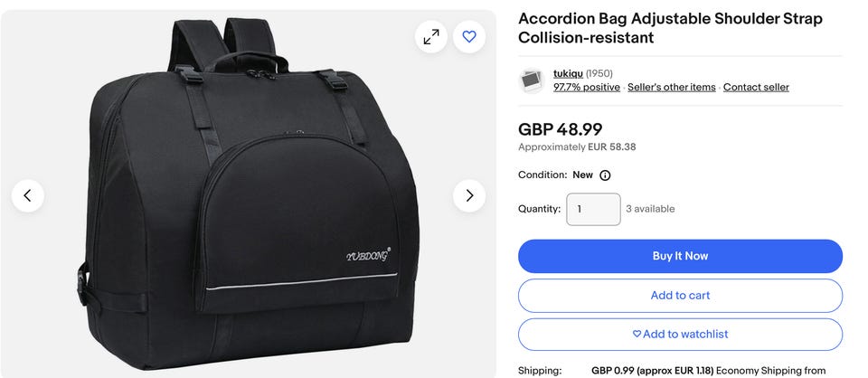Go to previous product image
This screenshot has width=868, height=378.
coord(28,195)
